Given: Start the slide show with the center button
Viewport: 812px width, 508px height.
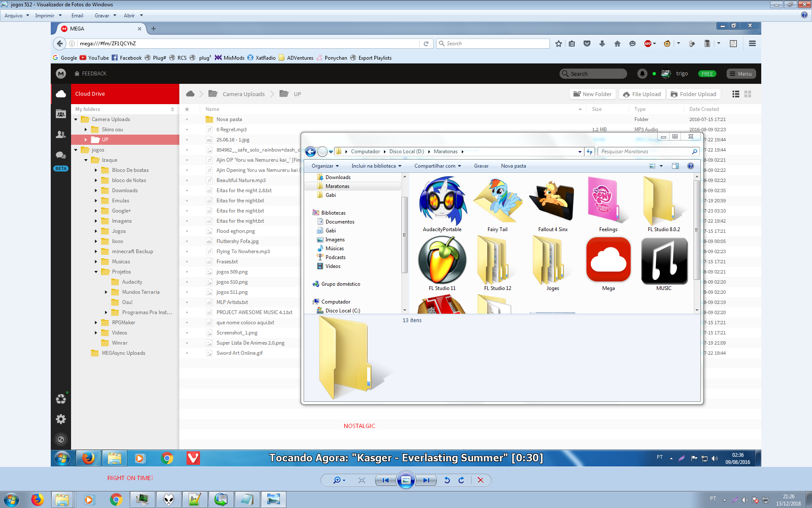Looking at the screenshot, I should tap(406, 480).
